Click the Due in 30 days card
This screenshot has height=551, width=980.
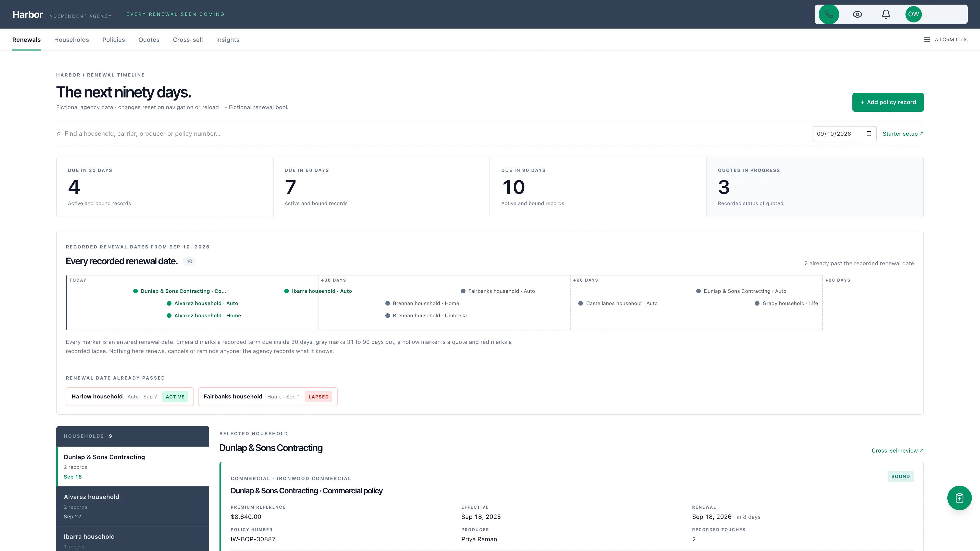tap(165, 187)
